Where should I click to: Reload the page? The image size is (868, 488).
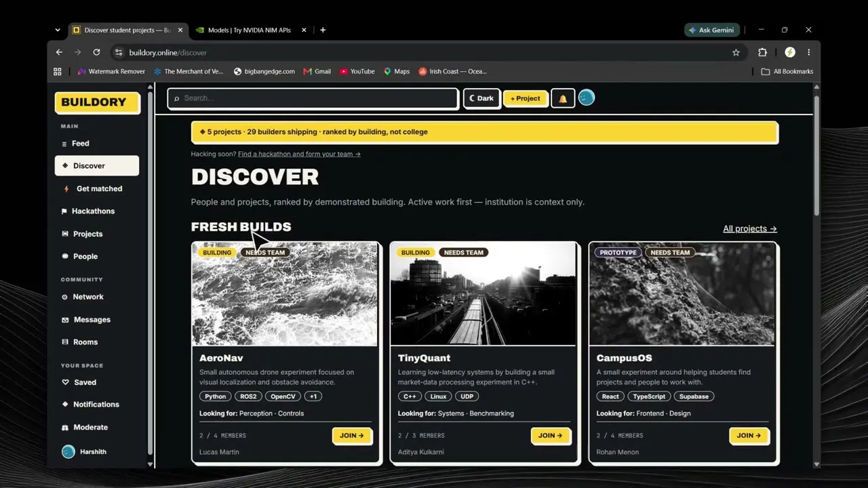(96, 52)
